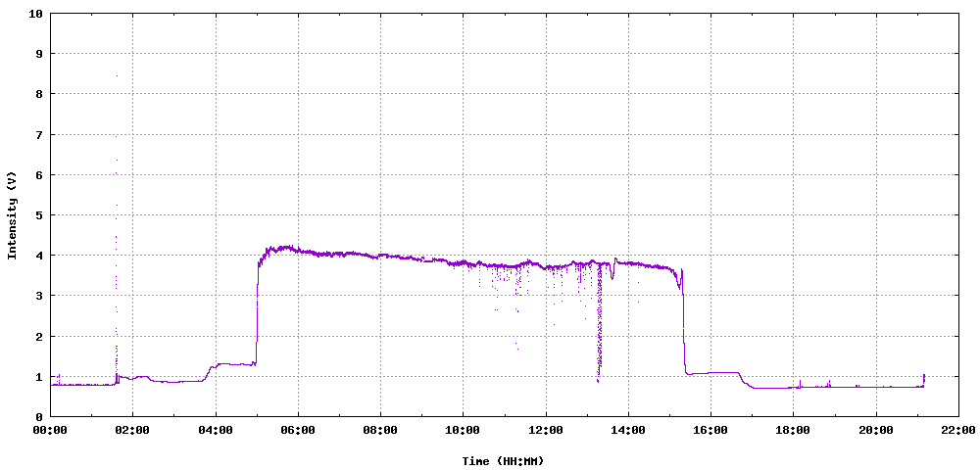Click the x-axis label 20:00

tap(875, 430)
